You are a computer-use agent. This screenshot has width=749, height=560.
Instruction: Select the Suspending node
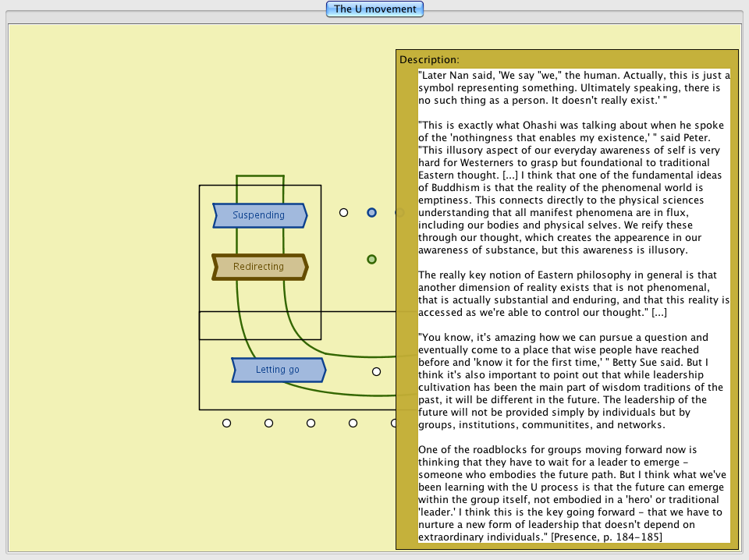[259, 215]
